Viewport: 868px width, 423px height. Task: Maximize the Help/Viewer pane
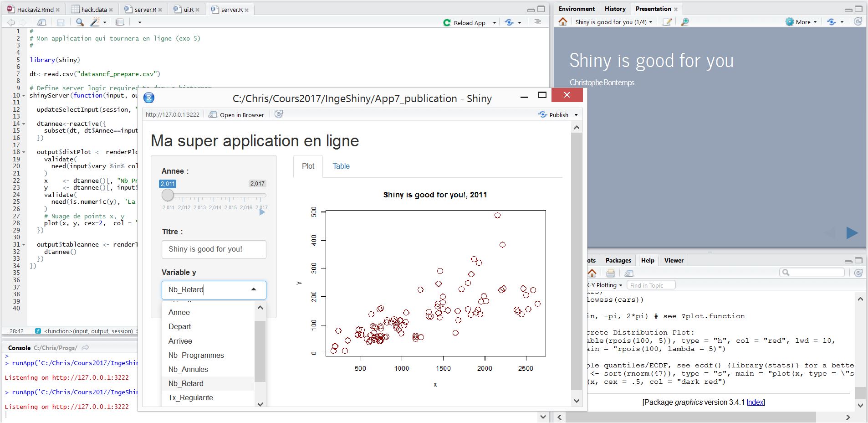(x=859, y=261)
